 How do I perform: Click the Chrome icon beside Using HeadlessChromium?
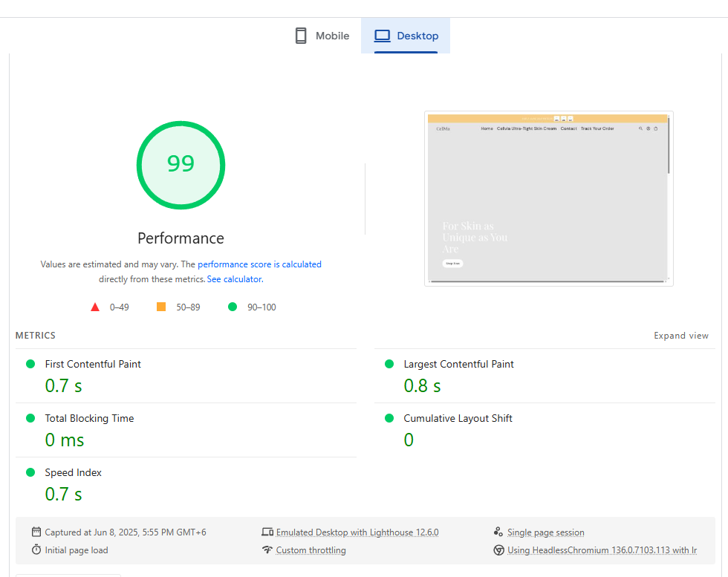(498, 550)
